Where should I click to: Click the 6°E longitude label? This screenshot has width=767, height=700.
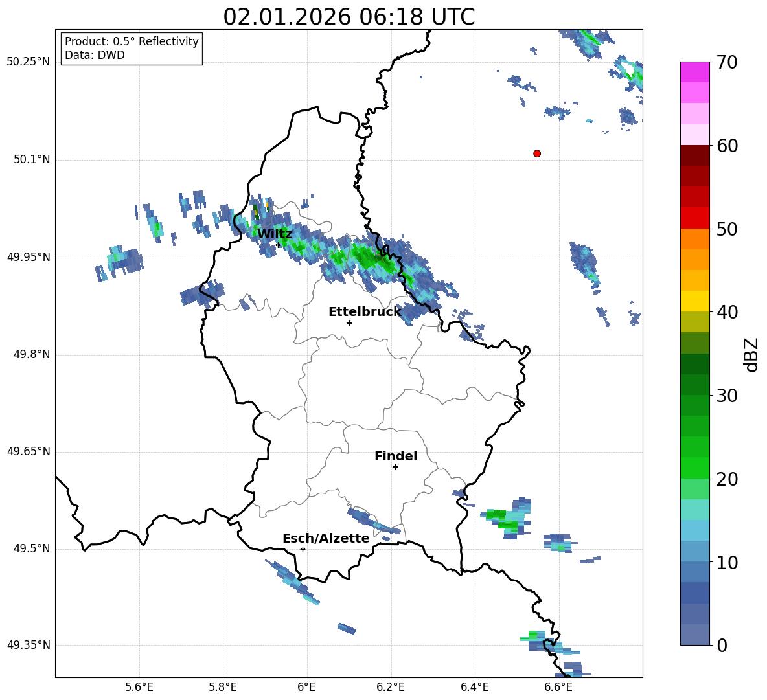point(306,687)
